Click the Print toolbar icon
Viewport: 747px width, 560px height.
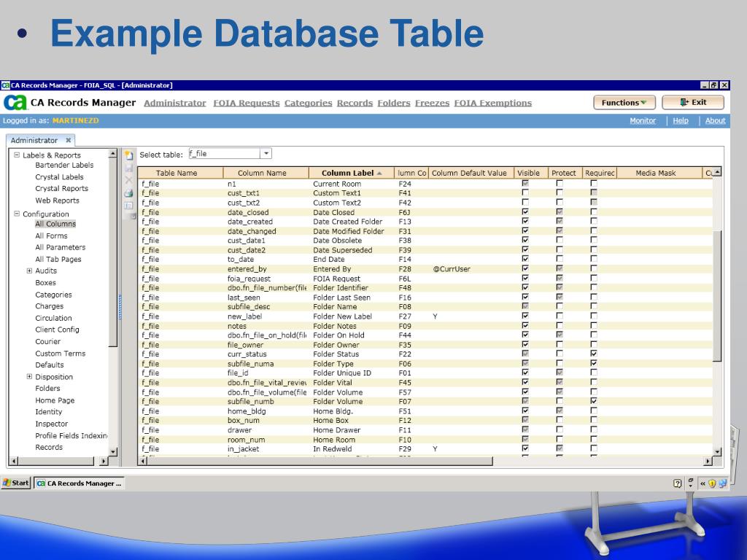tap(128, 193)
